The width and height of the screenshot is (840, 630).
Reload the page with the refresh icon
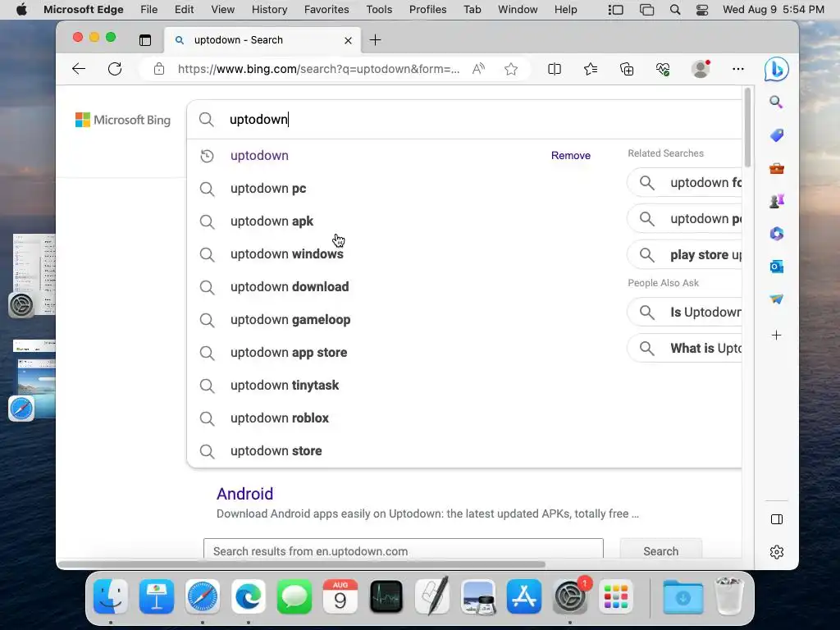[115, 69]
